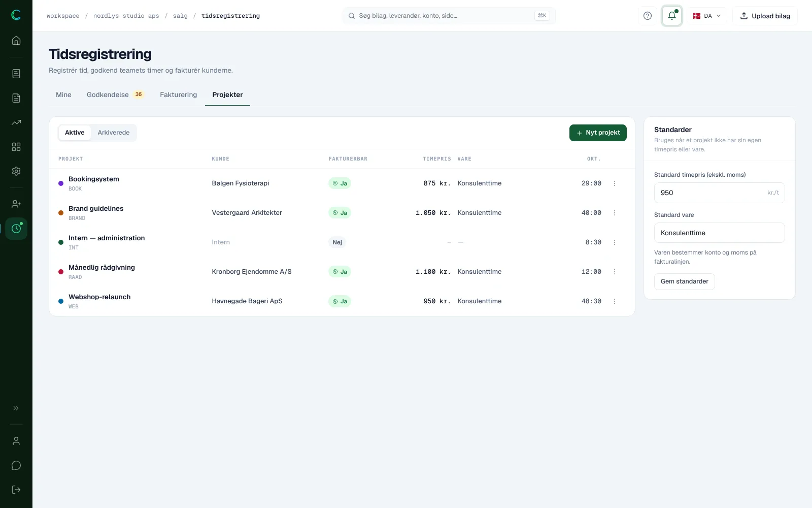This screenshot has height=508, width=812.
Task: Toggle to Arkiverede projects view
Action: coord(114,133)
